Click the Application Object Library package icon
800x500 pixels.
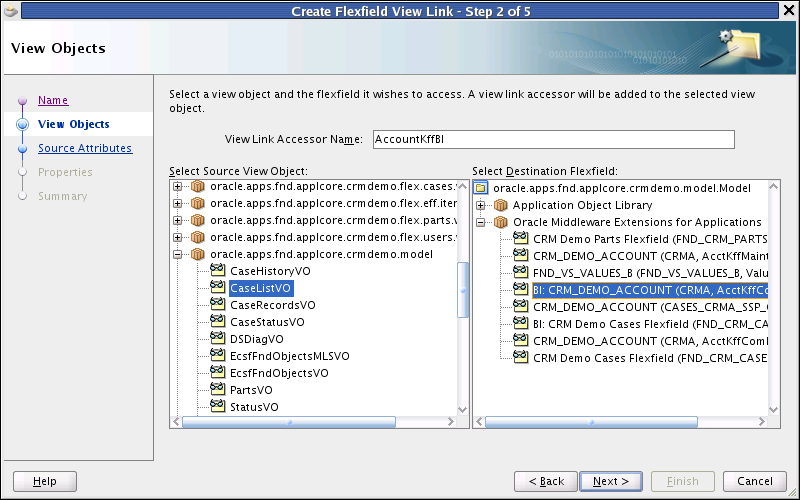coord(501,205)
